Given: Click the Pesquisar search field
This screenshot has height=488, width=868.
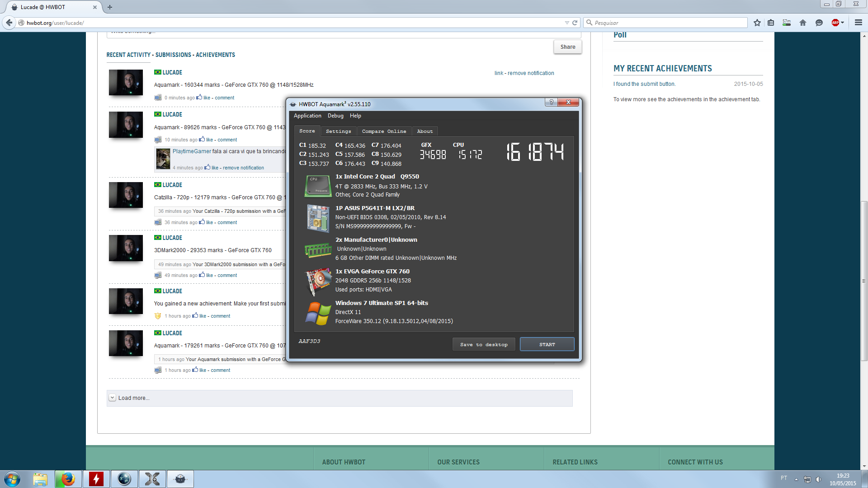Looking at the screenshot, I should 665,23.
